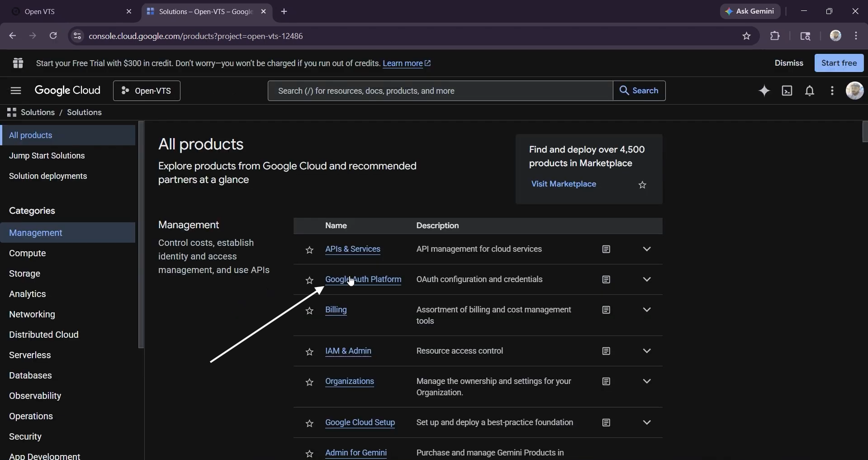
Task: Select the Compute category
Action: [68, 254]
